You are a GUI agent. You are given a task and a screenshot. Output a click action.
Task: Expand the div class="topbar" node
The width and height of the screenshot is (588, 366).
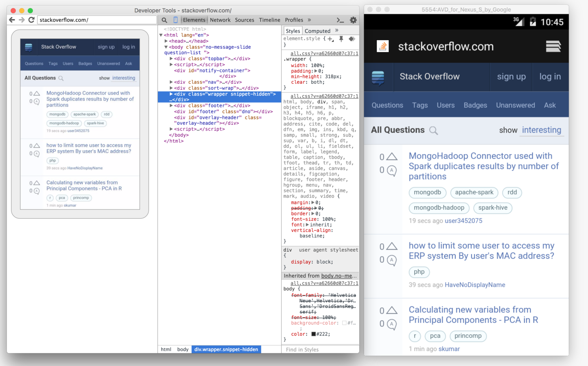171,59
